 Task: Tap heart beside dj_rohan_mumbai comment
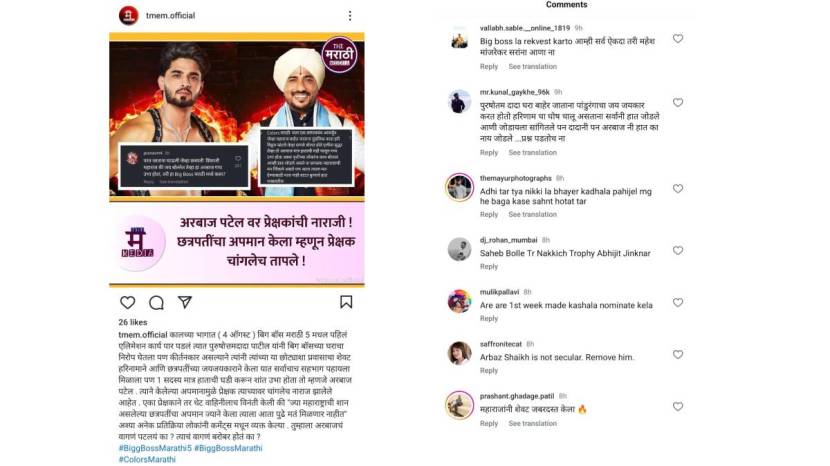(678, 250)
